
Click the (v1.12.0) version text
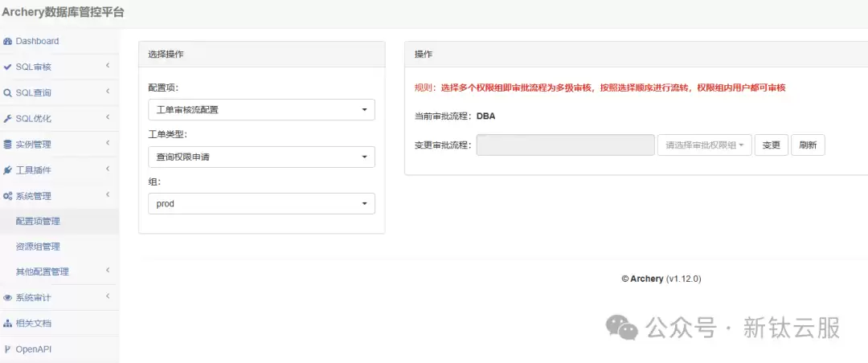click(684, 279)
